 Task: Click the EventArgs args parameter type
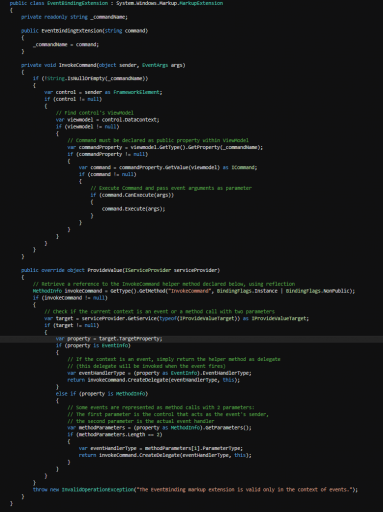pos(163,65)
